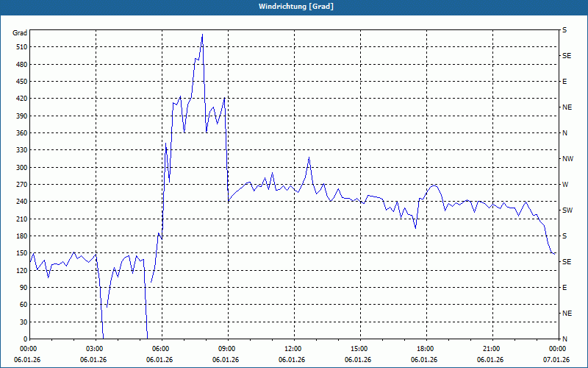
Task: Pick the '180' y-axis tick label
Action: tap(22, 236)
